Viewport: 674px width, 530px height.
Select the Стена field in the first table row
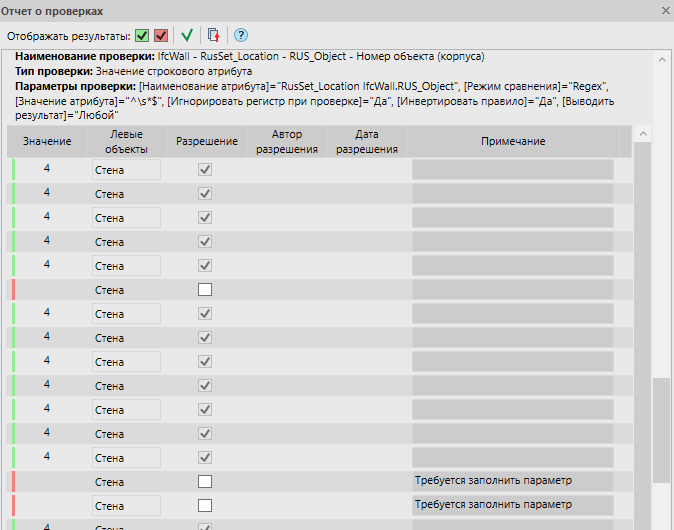click(x=126, y=170)
